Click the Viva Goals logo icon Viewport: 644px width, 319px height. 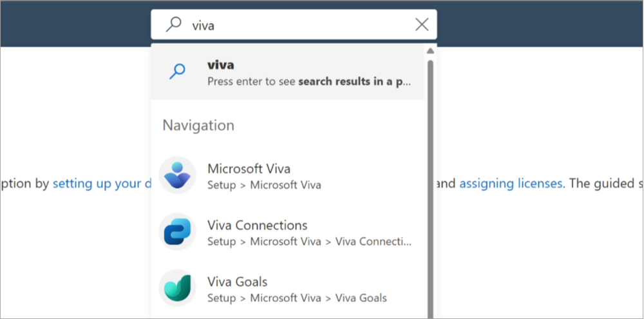pos(178,288)
